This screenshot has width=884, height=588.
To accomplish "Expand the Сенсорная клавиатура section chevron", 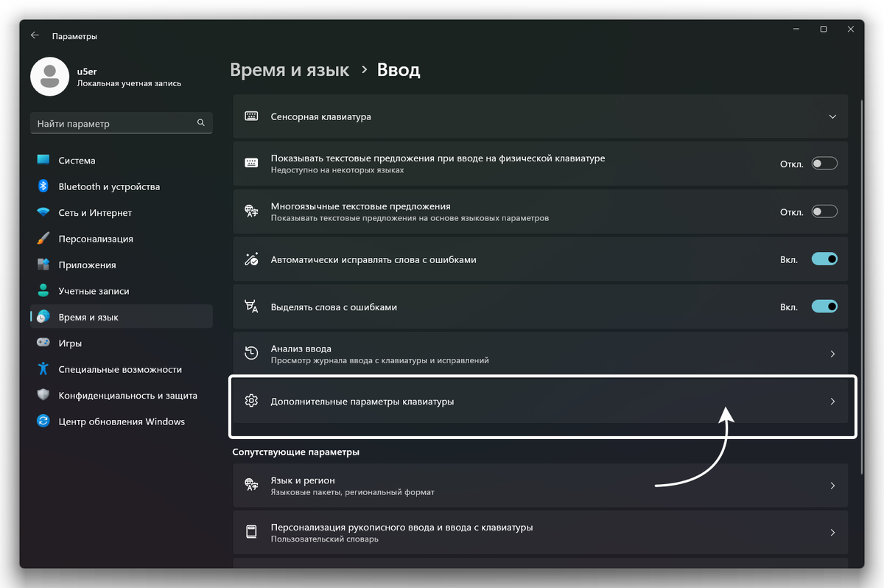I will coord(832,116).
